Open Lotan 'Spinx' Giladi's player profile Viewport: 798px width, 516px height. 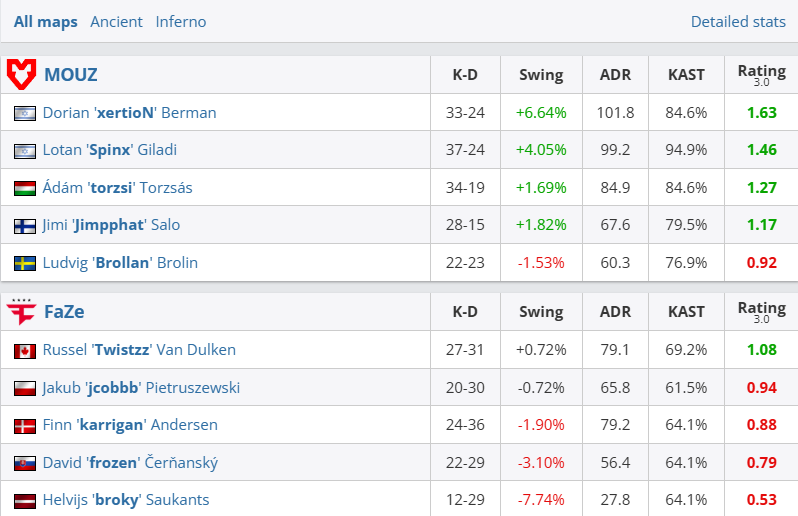coord(109,150)
